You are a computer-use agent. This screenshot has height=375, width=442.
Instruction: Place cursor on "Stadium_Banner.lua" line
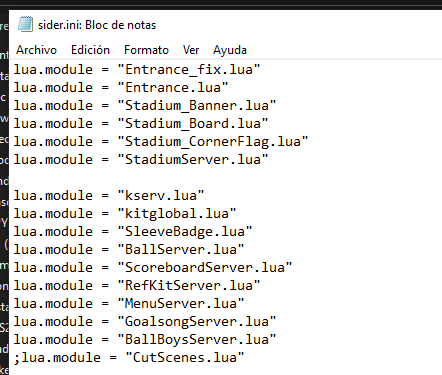tap(145, 106)
